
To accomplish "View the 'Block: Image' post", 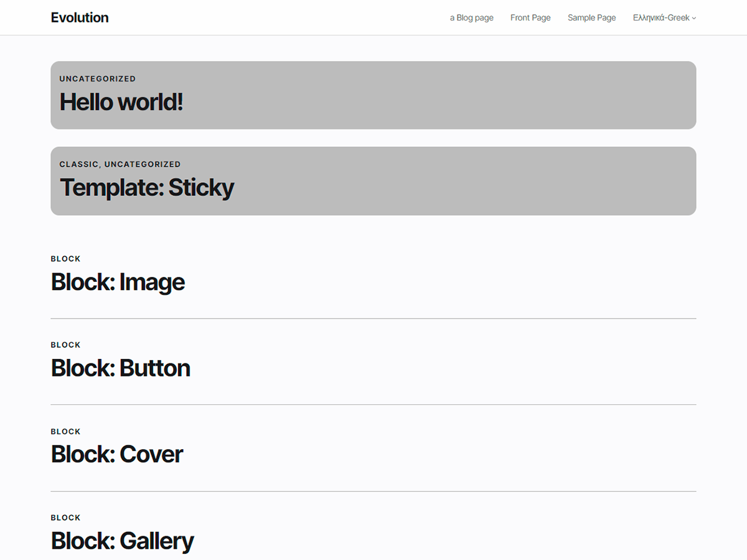I will point(118,282).
